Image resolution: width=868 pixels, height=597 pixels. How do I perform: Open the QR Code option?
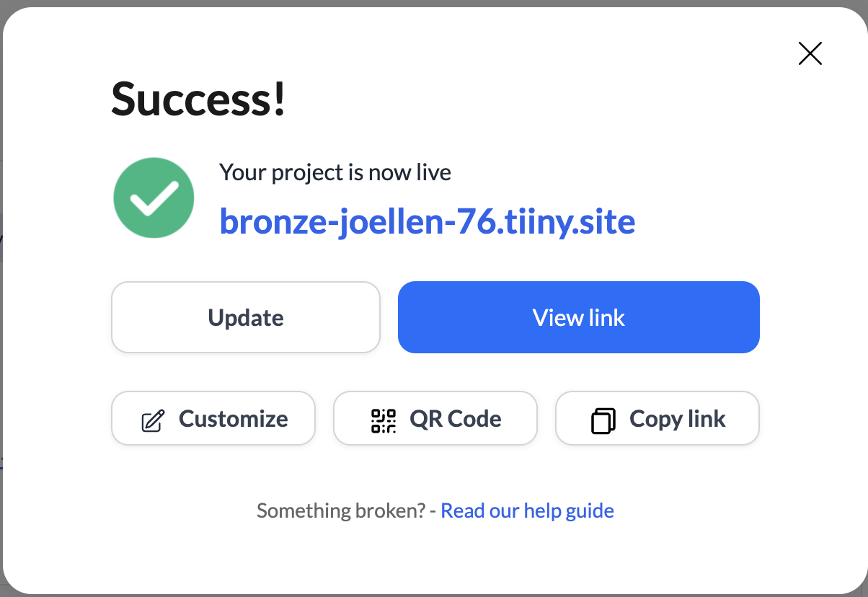(435, 418)
